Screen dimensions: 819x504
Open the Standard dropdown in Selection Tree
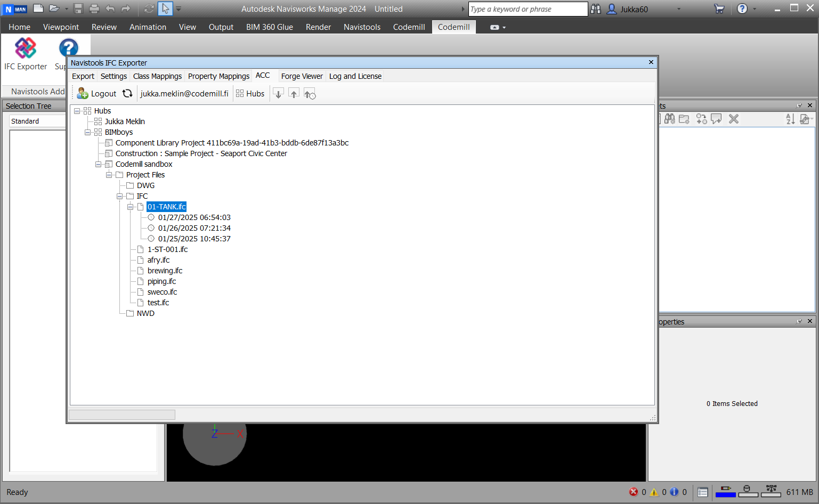point(37,121)
